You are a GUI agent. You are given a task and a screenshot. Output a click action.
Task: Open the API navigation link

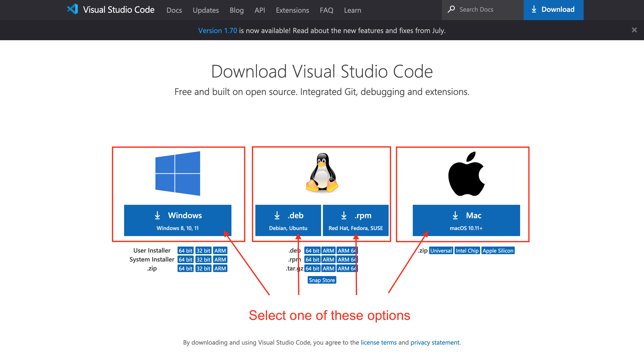[x=260, y=10]
